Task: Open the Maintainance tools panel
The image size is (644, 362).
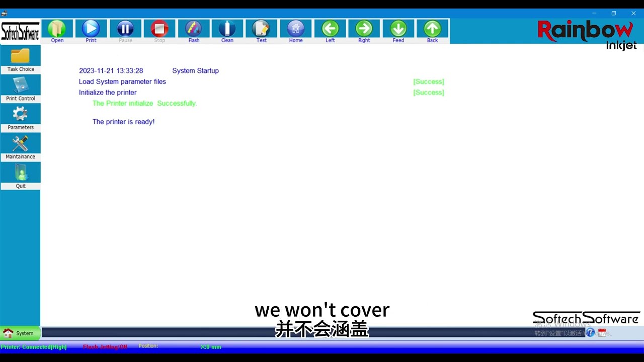Action: [x=21, y=147]
